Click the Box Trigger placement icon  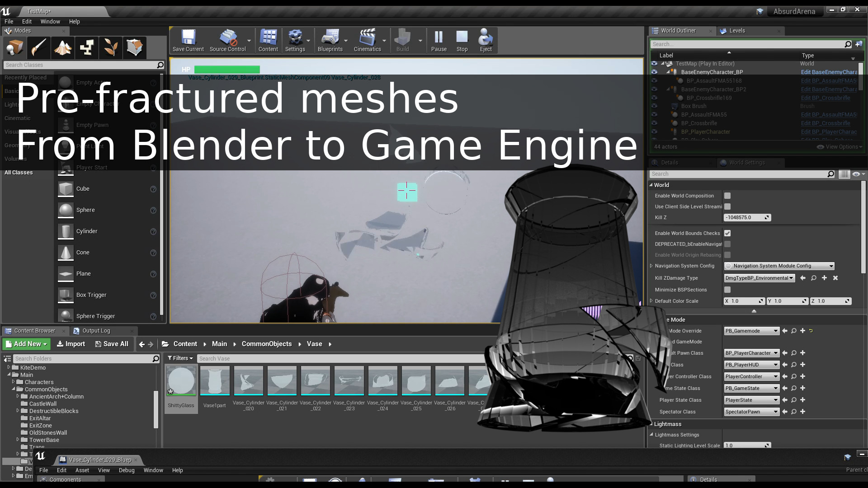(66, 295)
